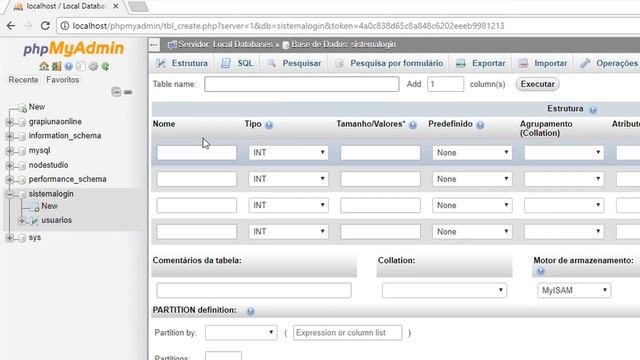The image size is (640, 360).
Task: Click the Recente button
Action: click(x=23, y=80)
